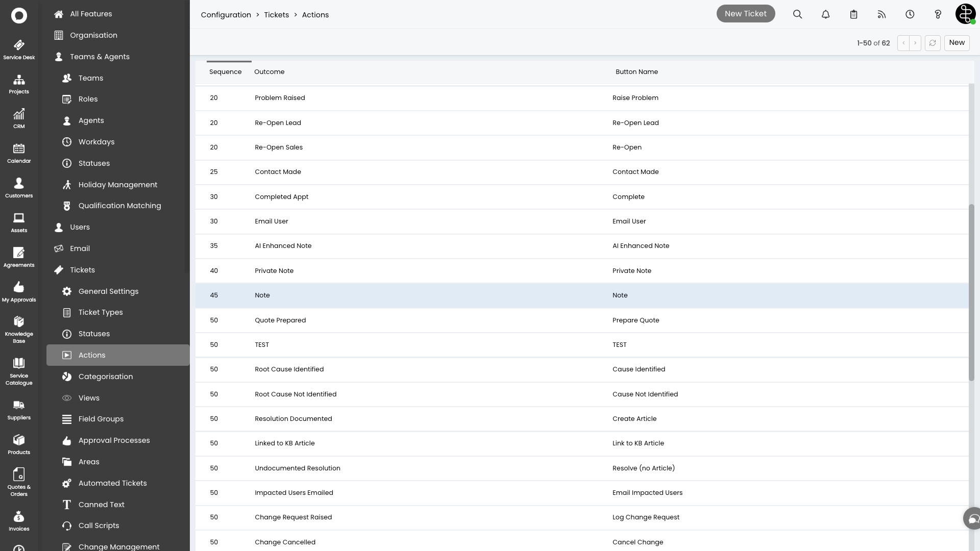Click the New button top right

[957, 42]
